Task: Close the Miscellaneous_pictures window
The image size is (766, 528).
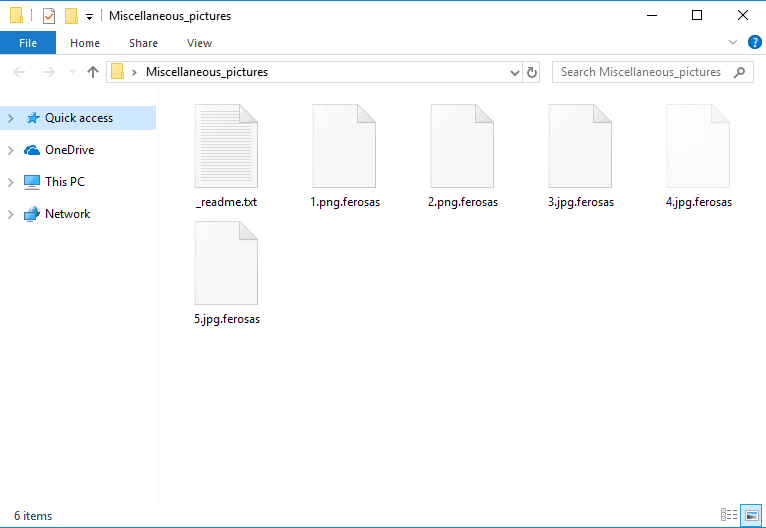Action: click(743, 16)
